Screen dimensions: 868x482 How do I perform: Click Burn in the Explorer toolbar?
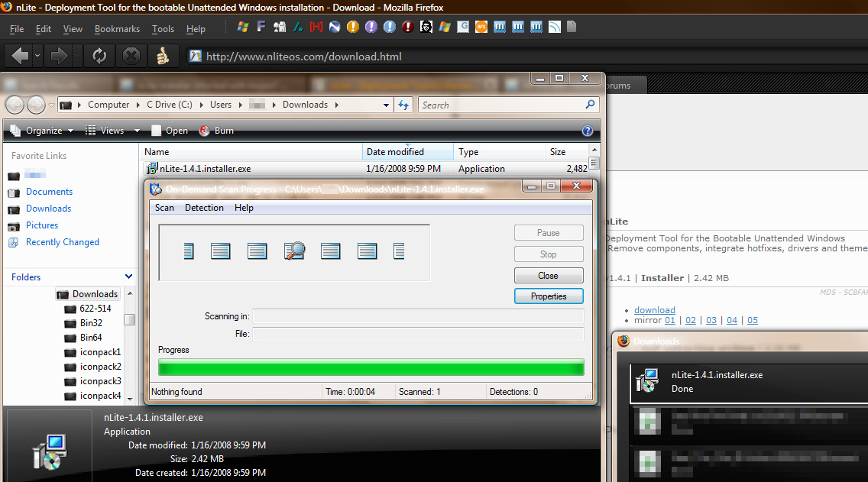(216, 131)
